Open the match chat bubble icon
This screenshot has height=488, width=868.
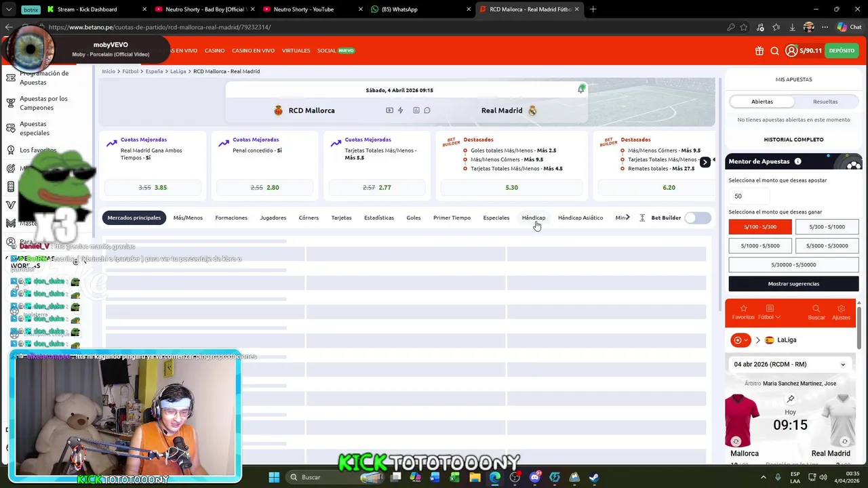pos(427,110)
